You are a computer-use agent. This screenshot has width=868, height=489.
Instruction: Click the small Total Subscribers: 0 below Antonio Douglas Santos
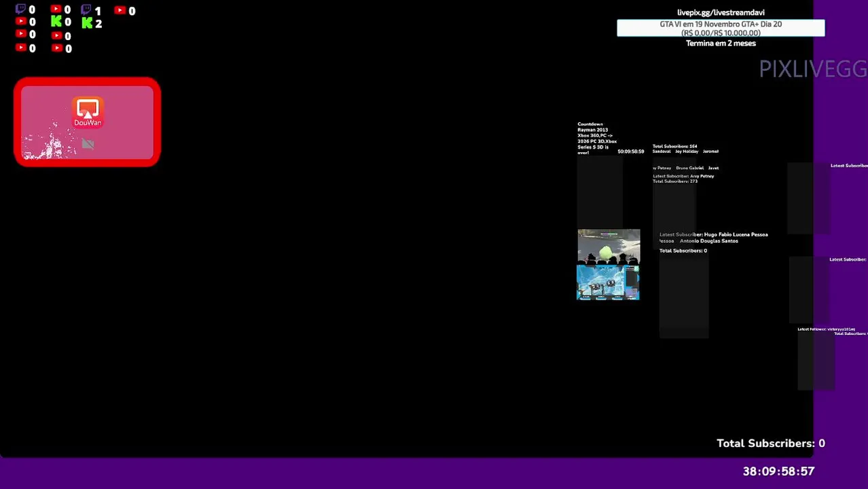(x=683, y=251)
